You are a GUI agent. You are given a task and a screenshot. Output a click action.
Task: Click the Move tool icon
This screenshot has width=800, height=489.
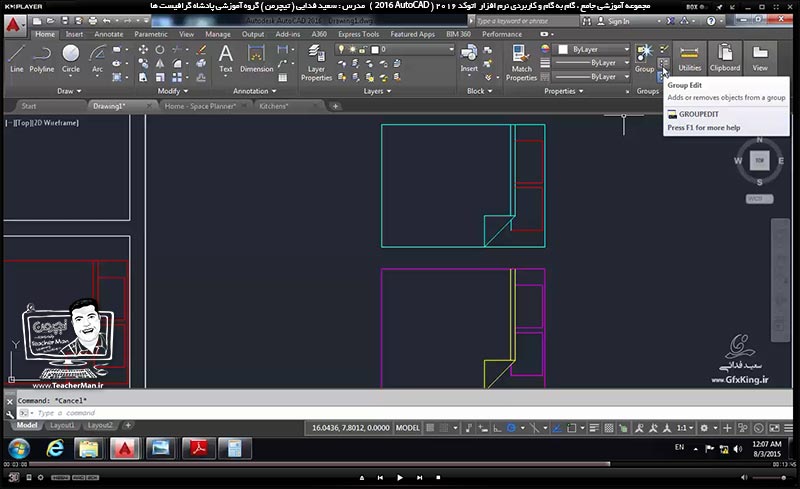[143, 50]
